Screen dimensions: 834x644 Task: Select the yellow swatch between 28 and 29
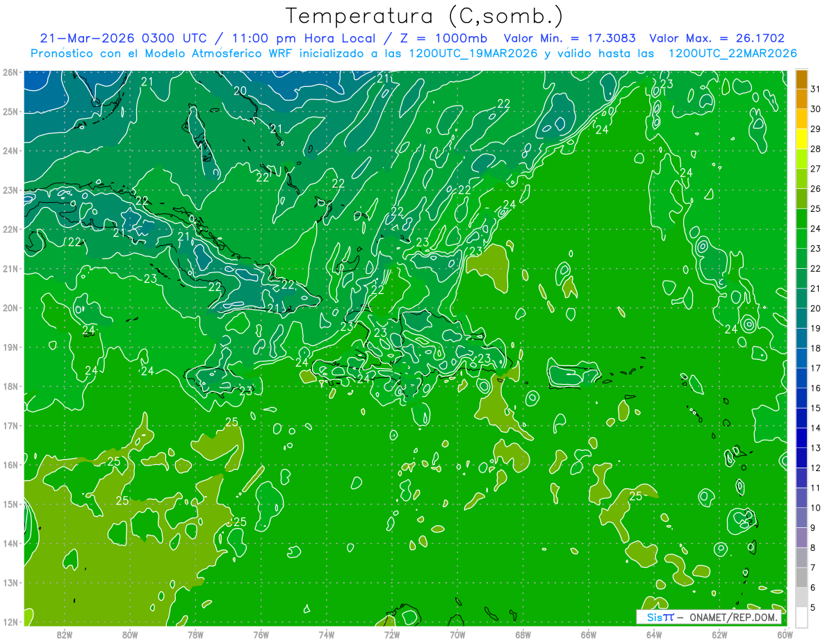[801, 139]
